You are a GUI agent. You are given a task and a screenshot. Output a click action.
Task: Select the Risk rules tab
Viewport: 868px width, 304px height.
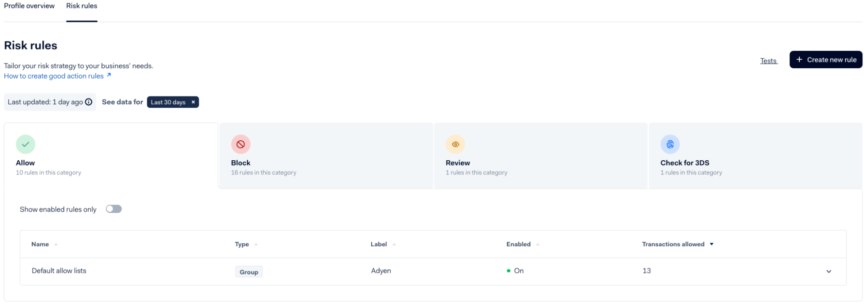(82, 6)
